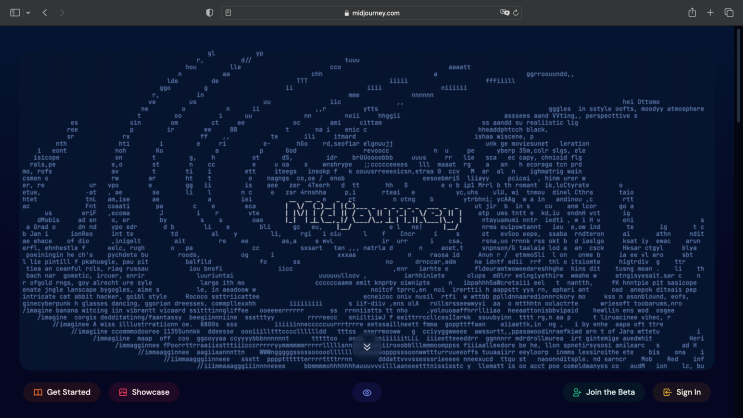Click the double-chevron scroll-down button
The image size is (743, 418).
[367, 347]
